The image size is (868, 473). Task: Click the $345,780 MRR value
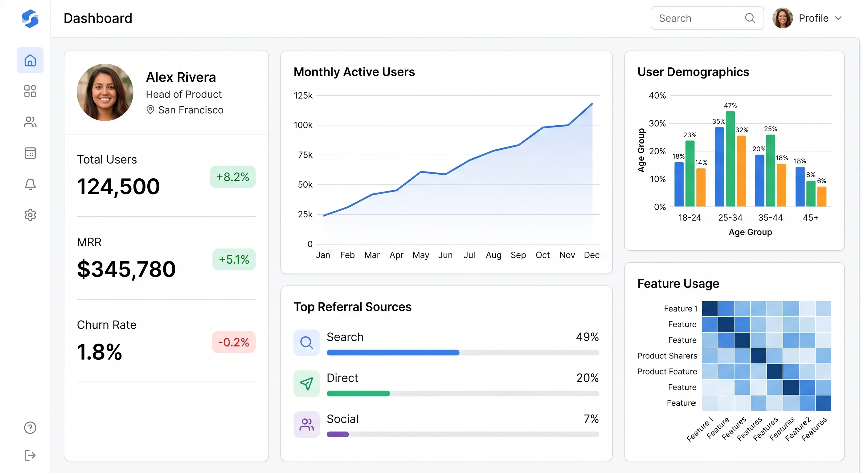pyautogui.click(x=126, y=269)
